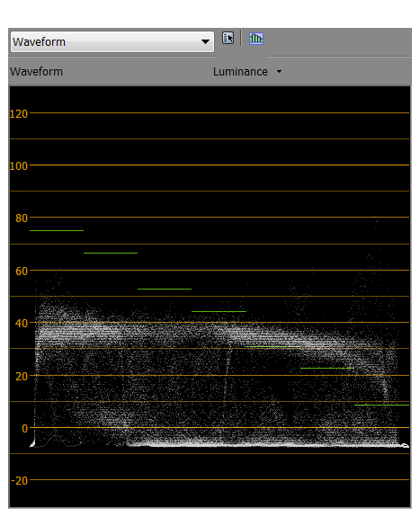Click the highest green bar near 75
The height and width of the screenshot is (517, 420).
pos(57,230)
